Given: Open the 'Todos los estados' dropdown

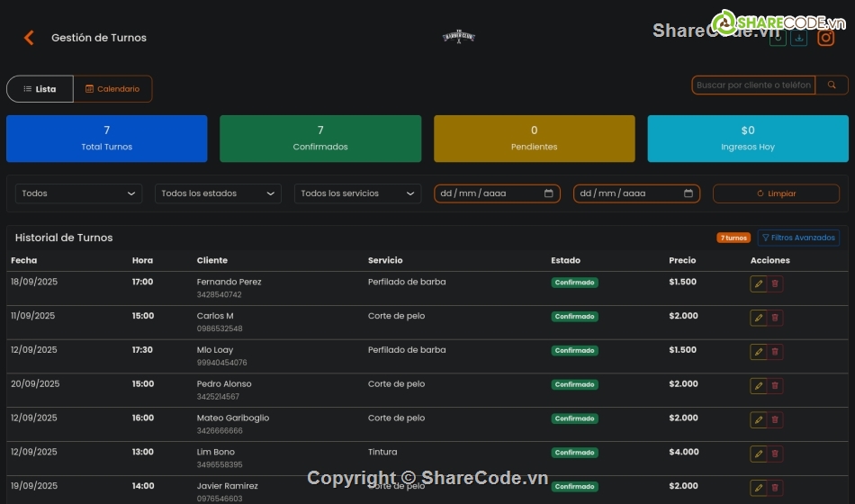Looking at the screenshot, I should coord(218,193).
